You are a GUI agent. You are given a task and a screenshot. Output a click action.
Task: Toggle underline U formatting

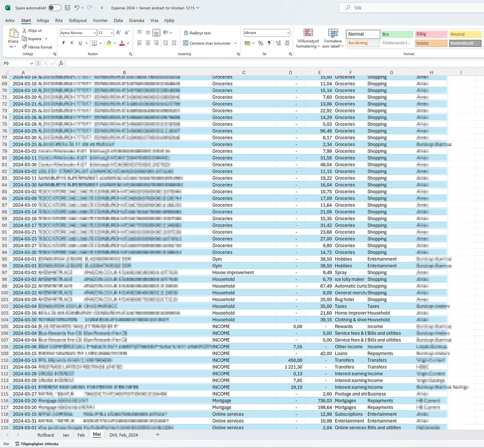[80, 43]
